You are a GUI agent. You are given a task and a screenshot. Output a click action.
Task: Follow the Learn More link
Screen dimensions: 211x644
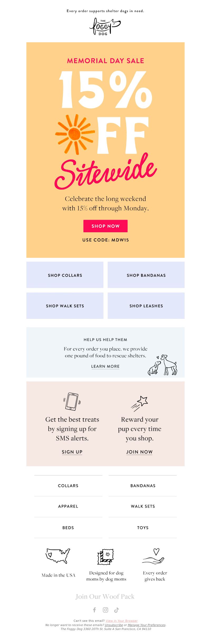[105, 366]
